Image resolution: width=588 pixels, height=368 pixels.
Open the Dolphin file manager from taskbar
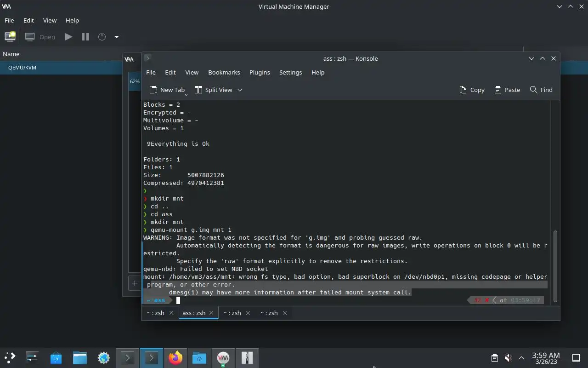pos(80,358)
